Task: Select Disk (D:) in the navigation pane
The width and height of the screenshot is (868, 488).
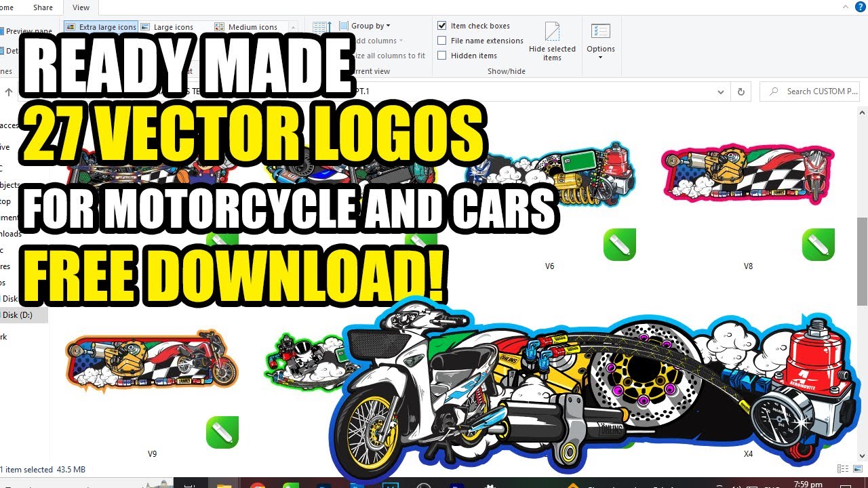Action: [24, 315]
